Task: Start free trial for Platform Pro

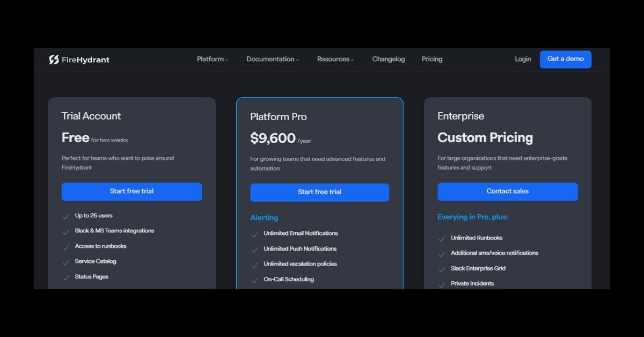Action: pyautogui.click(x=320, y=192)
